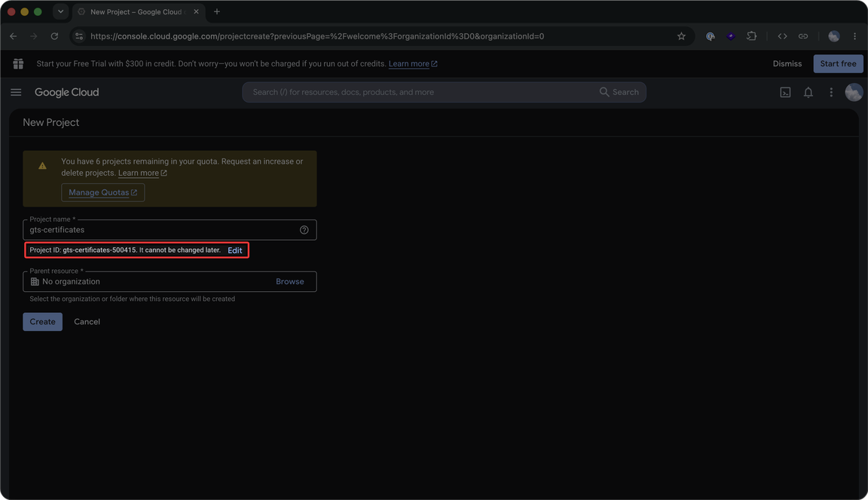The height and width of the screenshot is (500, 868).
Task: Click the purple diamond extension icon
Action: pyautogui.click(x=731, y=36)
